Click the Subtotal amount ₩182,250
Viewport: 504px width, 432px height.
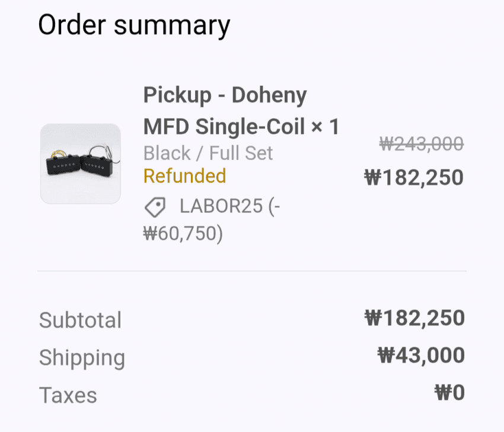click(414, 318)
